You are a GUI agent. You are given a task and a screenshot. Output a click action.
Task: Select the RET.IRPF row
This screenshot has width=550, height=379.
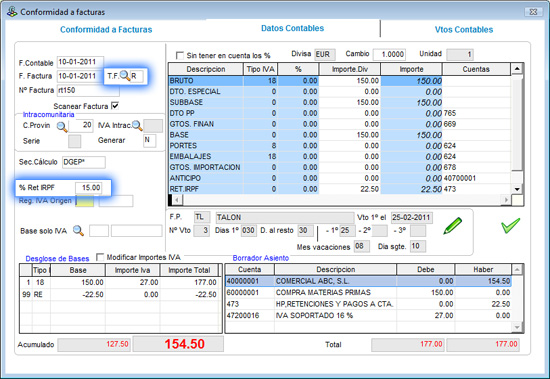[340, 189]
